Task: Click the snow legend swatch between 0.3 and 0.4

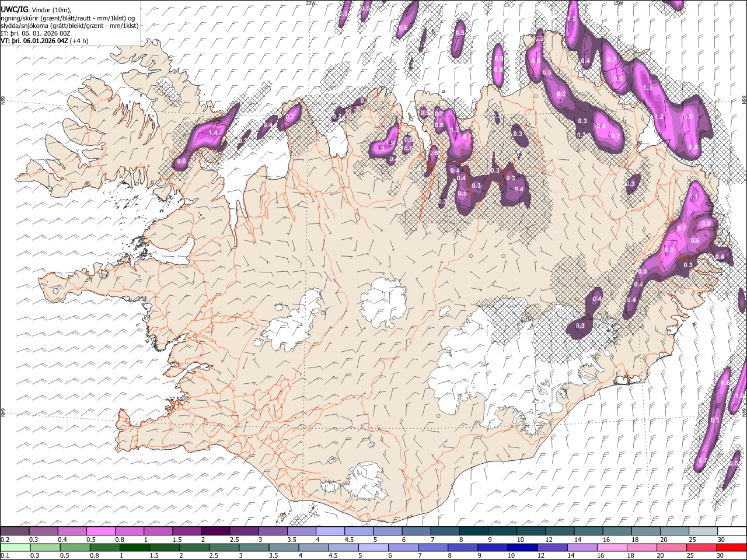Action: pyautogui.click(x=43, y=531)
